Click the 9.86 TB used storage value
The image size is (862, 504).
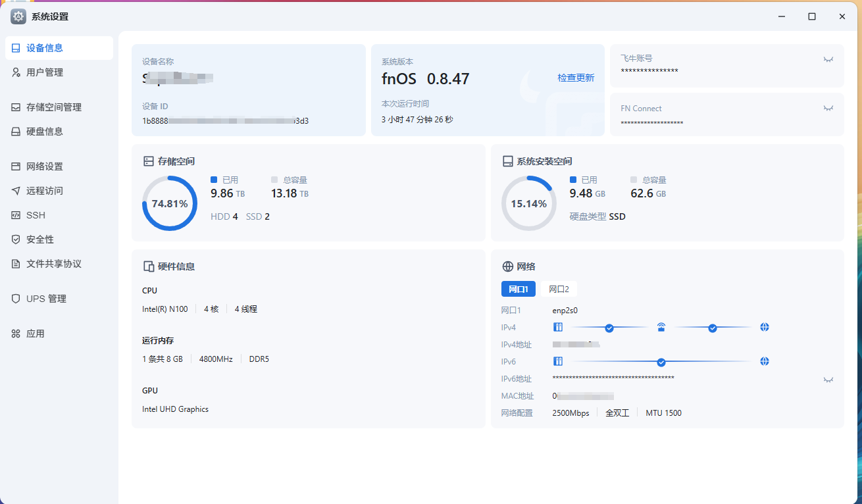pyautogui.click(x=228, y=193)
